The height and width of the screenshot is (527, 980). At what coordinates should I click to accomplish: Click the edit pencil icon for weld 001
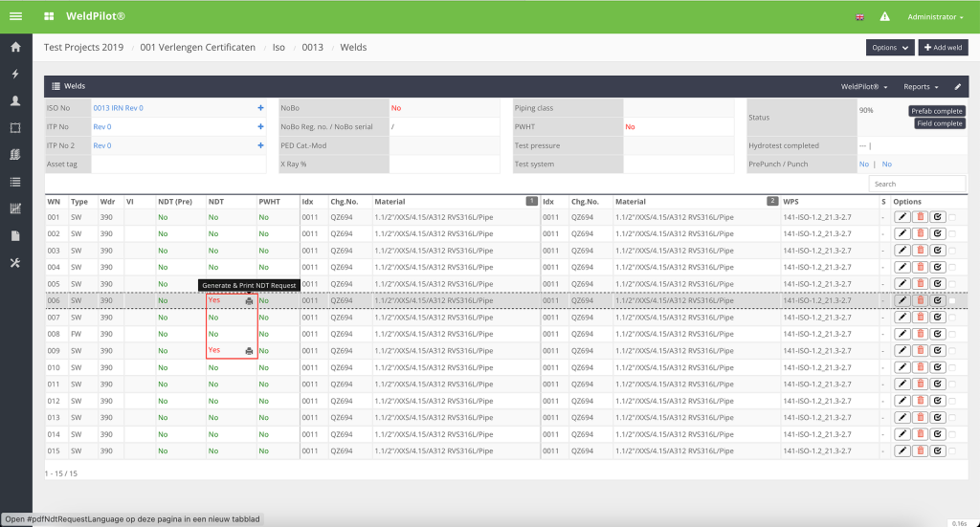(x=902, y=217)
